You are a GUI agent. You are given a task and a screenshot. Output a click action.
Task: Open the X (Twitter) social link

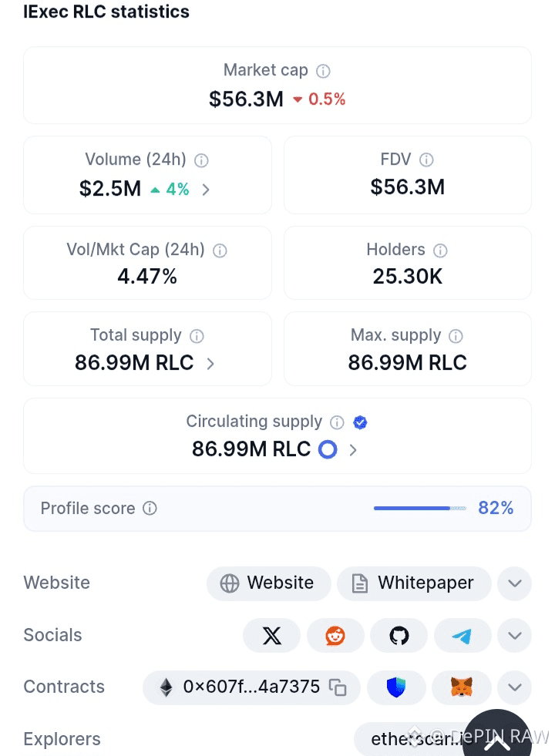coord(272,636)
